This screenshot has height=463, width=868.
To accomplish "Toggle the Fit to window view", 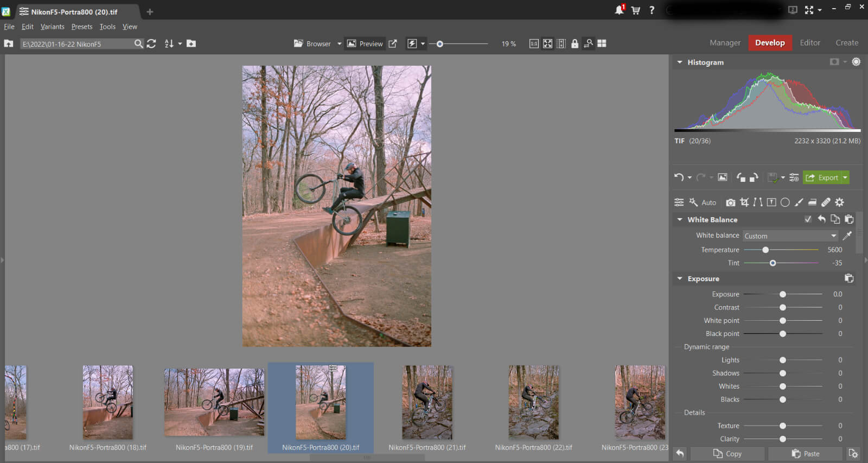I will coord(548,43).
